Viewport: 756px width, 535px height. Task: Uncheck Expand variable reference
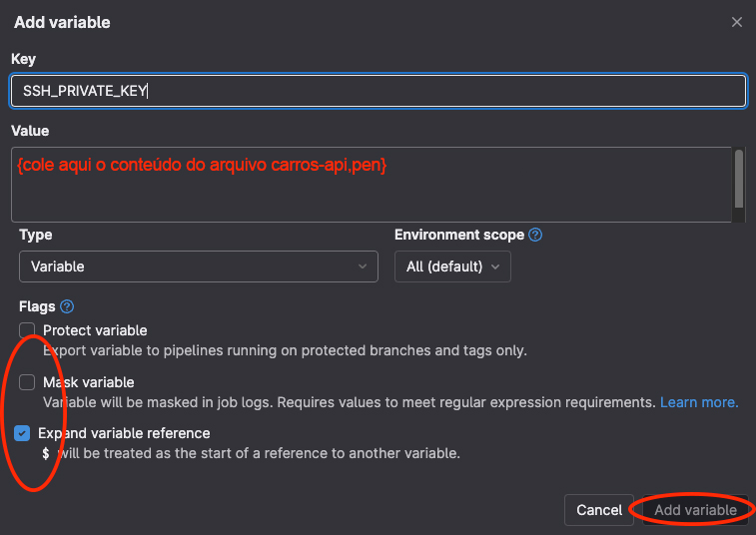[x=23, y=434]
